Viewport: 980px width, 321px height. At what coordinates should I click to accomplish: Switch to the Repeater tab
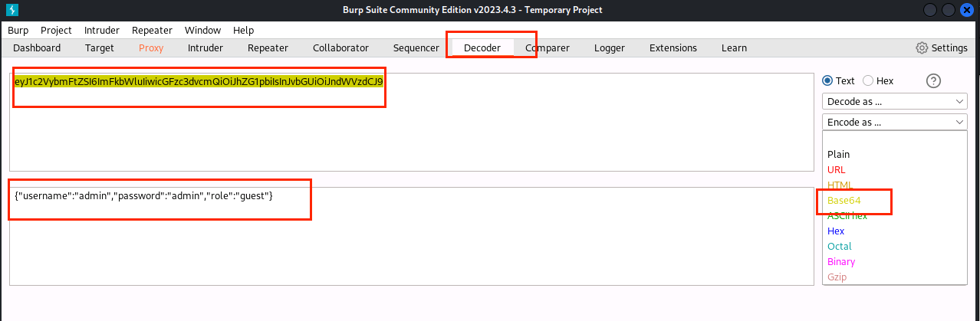[x=268, y=47]
